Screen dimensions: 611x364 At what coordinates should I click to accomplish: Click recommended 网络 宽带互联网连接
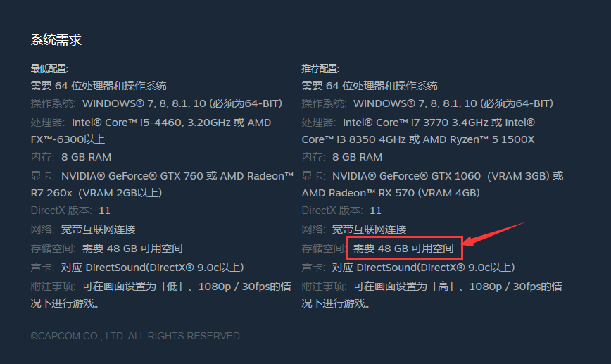(x=354, y=230)
